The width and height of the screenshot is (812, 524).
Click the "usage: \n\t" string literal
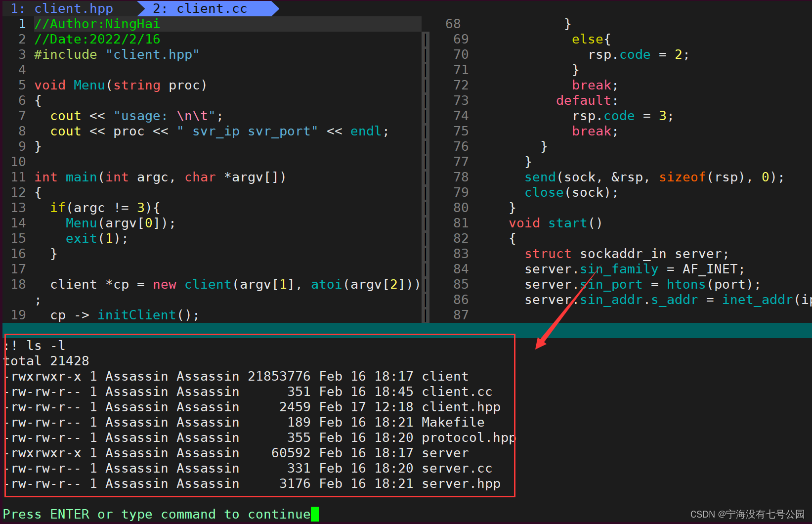(x=165, y=116)
